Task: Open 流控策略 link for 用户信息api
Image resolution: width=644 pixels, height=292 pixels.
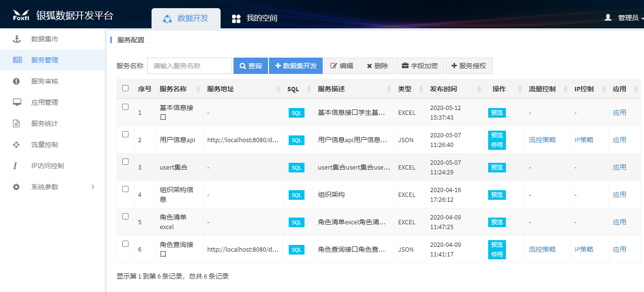Action: (x=542, y=140)
